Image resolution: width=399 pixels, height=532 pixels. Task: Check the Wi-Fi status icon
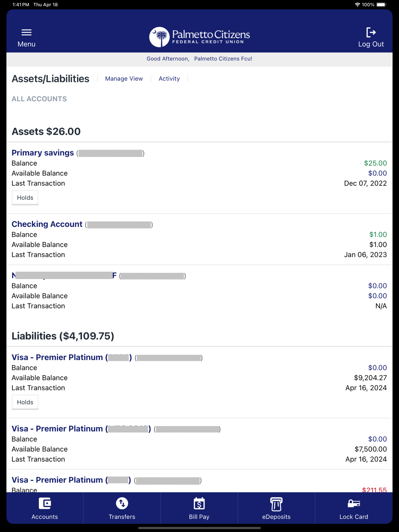(x=357, y=4)
